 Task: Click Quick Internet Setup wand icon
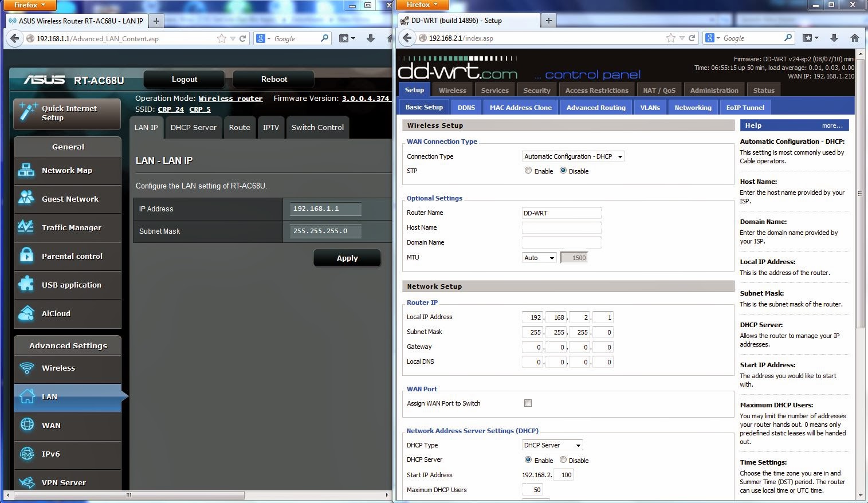(x=28, y=112)
